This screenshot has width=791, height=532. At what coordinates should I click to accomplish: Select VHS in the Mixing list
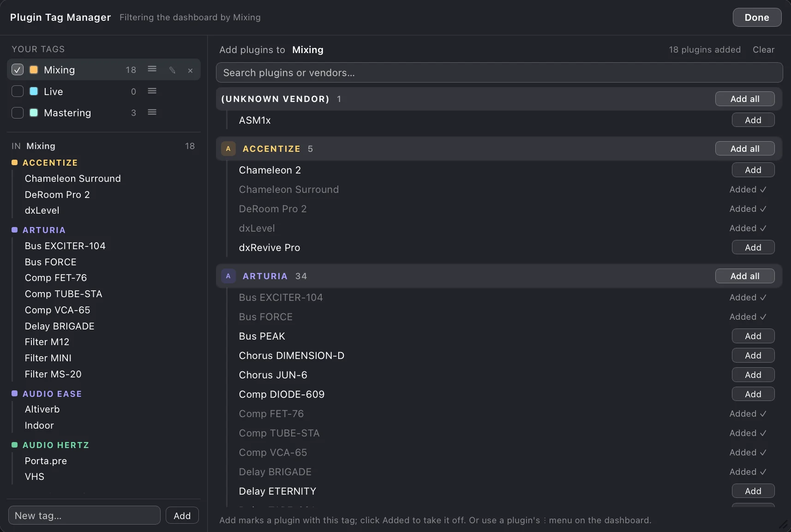point(35,477)
